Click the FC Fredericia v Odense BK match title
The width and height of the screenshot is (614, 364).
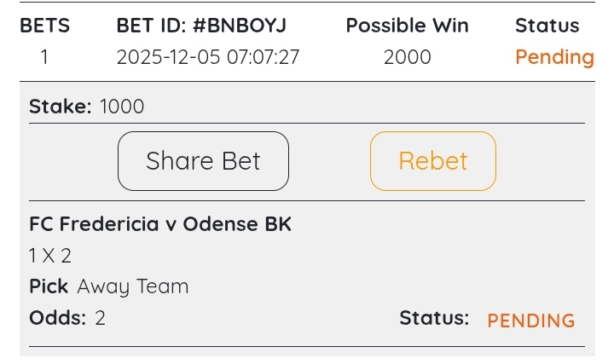tap(160, 224)
